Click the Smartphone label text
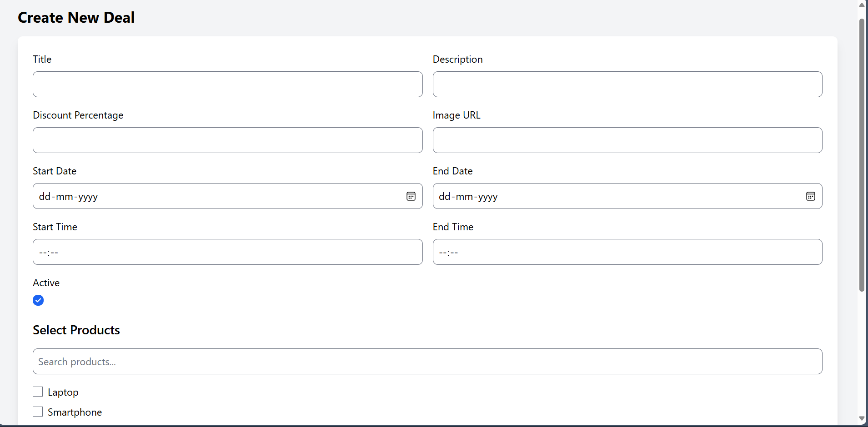The width and height of the screenshot is (868, 427). coord(75,412)
